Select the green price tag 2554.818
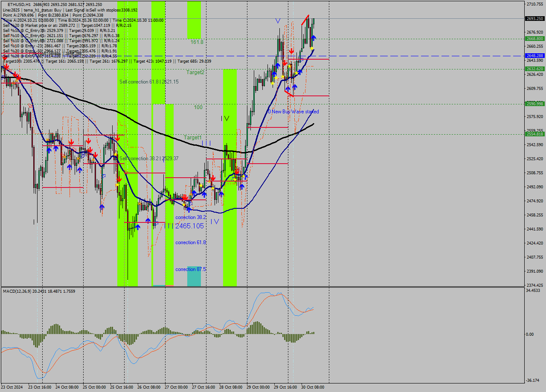Viewport: 546px width, 392px height. tap(535, 134)
